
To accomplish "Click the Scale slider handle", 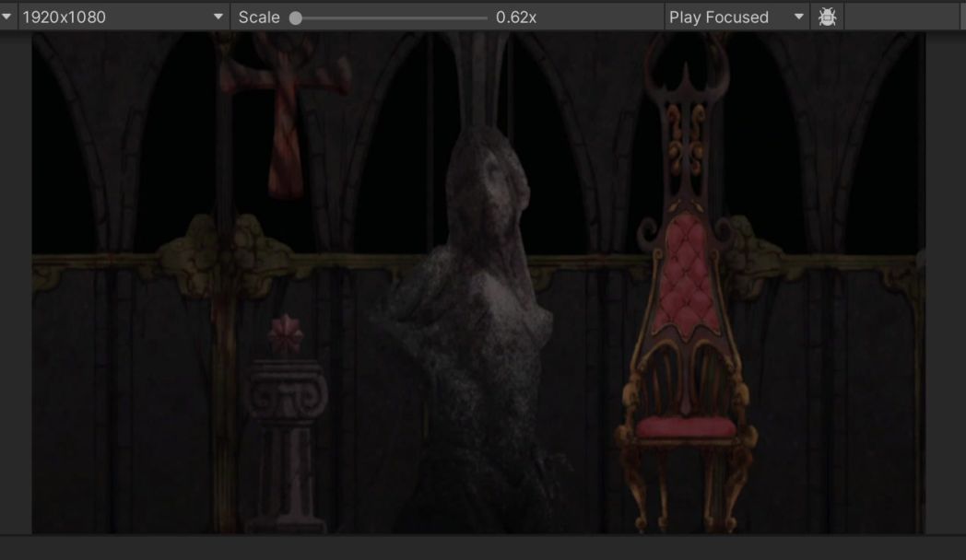I will (296, 17).
